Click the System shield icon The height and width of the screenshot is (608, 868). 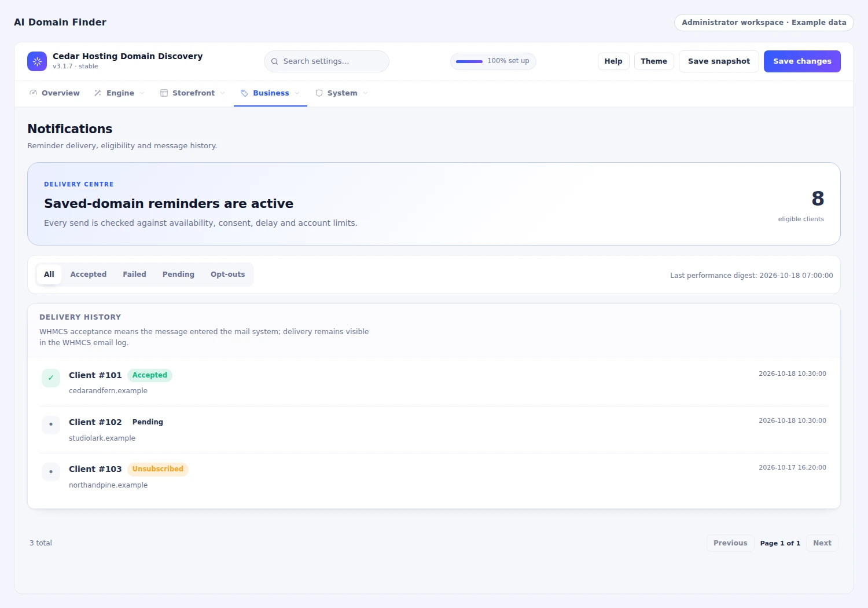pos(319,93)
